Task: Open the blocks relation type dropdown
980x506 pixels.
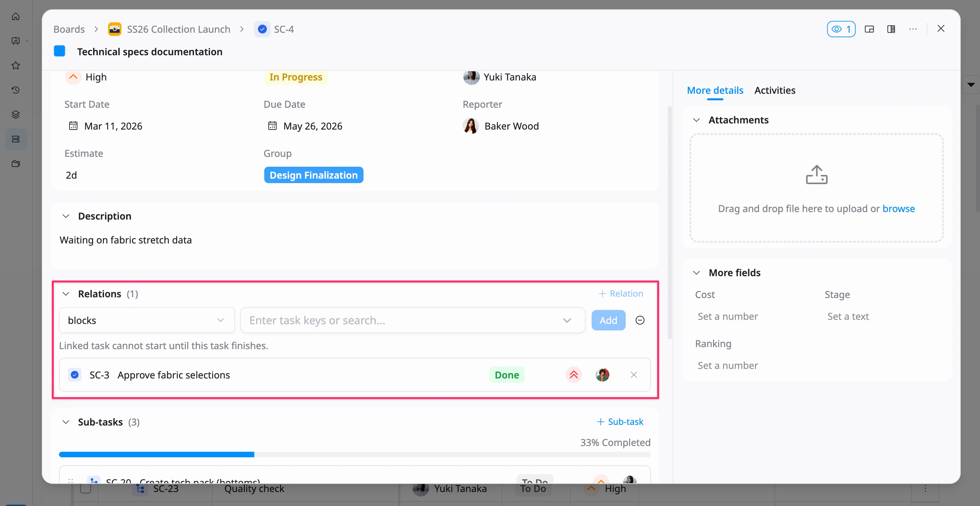Action: pos(147,320)
